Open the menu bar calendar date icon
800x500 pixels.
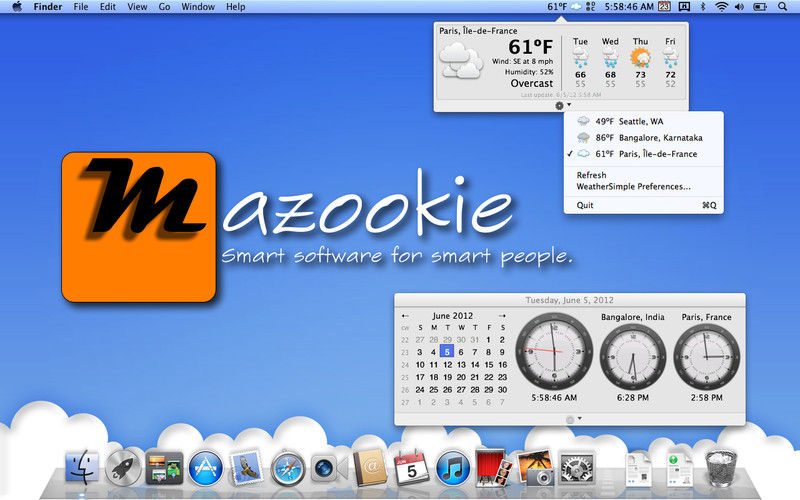(664, 7)
